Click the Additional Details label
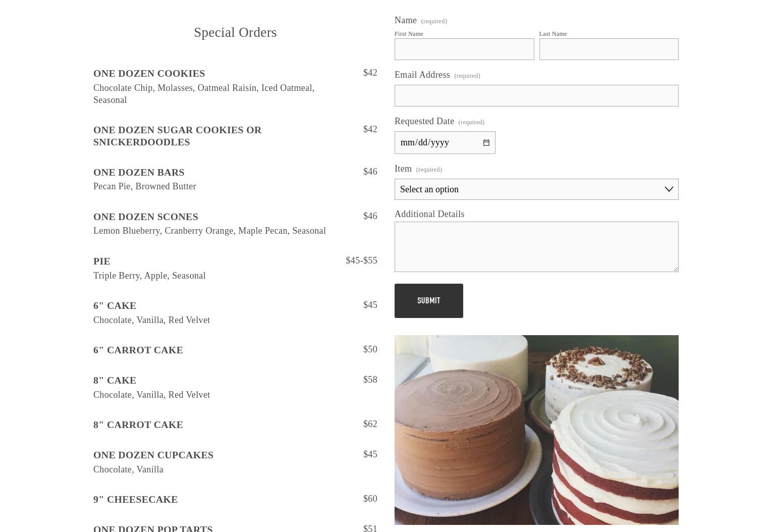 429,214
